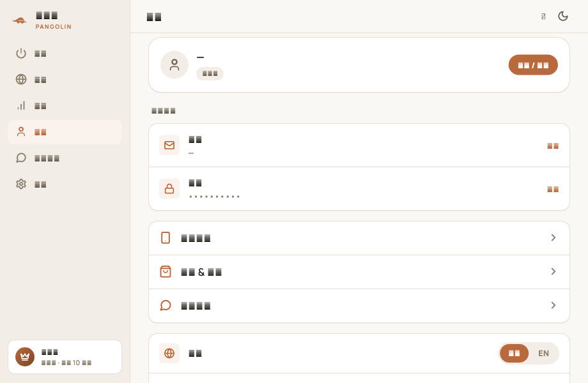Click the action link in the email row
The width and height of the screenshot is (588, 383).
coord(553,146)
